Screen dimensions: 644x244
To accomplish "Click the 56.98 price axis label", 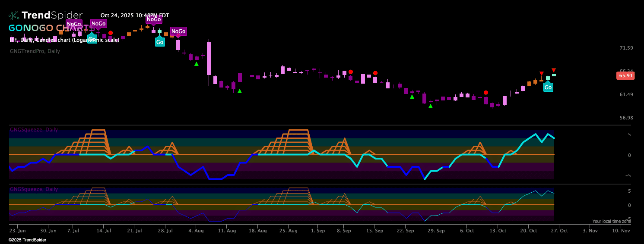I will tap(626, 118).
